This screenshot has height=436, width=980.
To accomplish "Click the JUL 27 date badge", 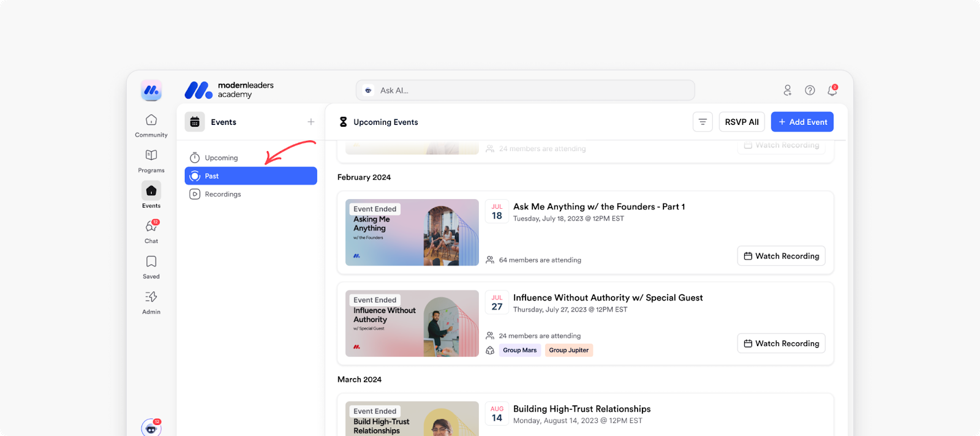I will [x=497, y=303].
